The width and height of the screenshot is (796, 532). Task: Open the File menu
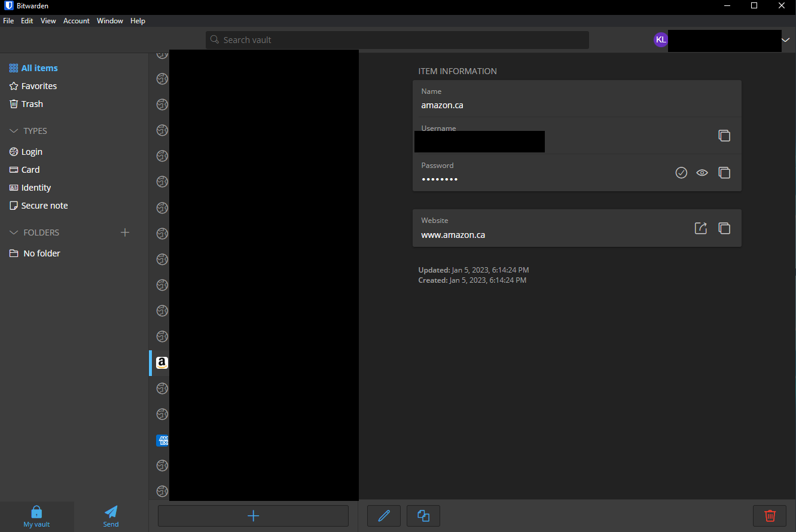coord(8,21)
